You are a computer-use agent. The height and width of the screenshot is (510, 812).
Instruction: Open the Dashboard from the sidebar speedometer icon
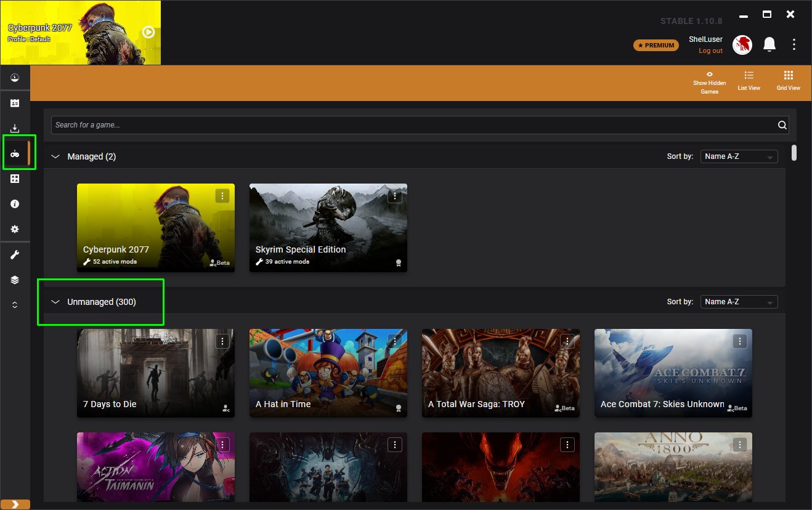pyautogui.click(x=15, y=78)
